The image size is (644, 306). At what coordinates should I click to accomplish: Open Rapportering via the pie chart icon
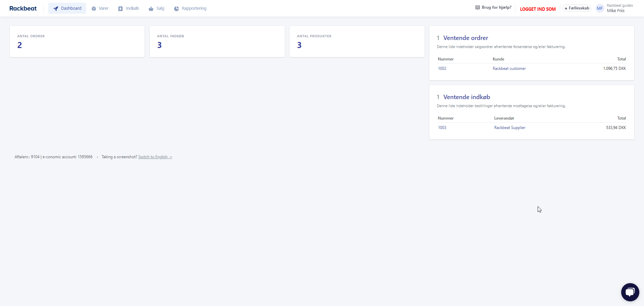176,8
